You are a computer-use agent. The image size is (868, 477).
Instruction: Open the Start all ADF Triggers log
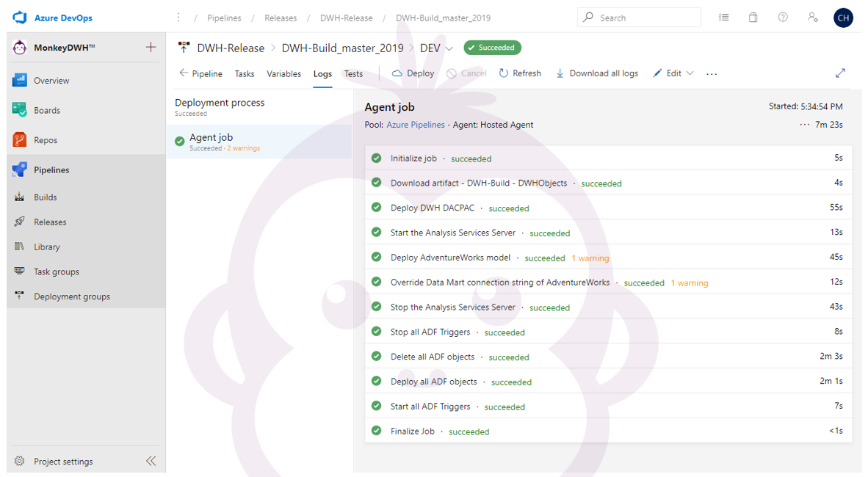(x=608, y=406)
